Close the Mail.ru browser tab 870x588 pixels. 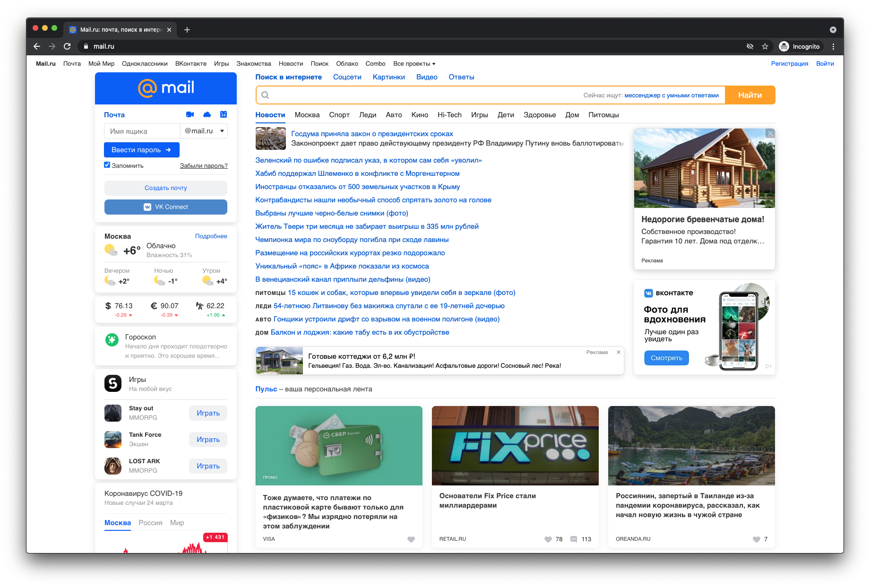(x=169, y=30)
